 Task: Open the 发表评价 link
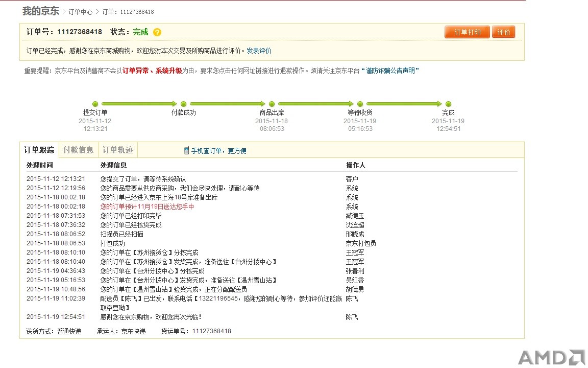point(259,51)
